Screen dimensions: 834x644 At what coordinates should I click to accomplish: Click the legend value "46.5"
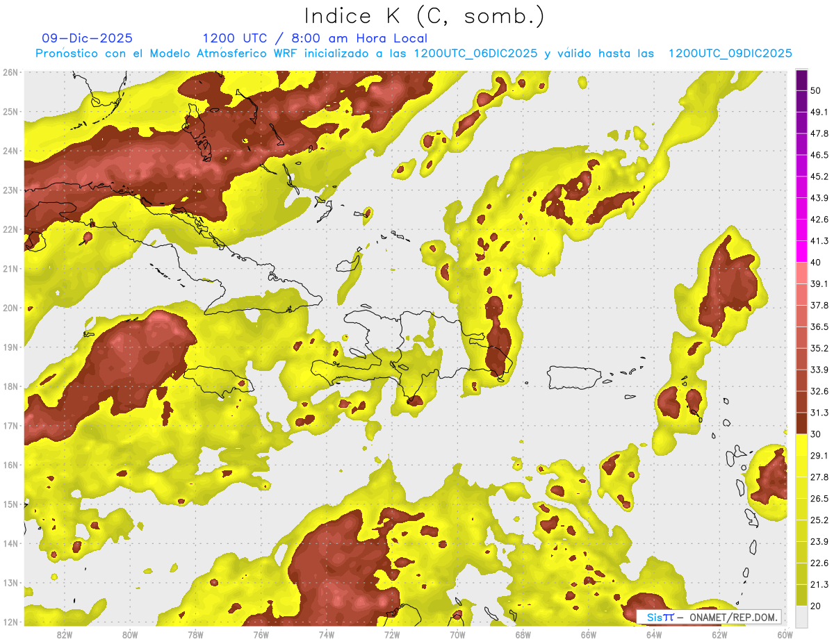tap(819, 155)
